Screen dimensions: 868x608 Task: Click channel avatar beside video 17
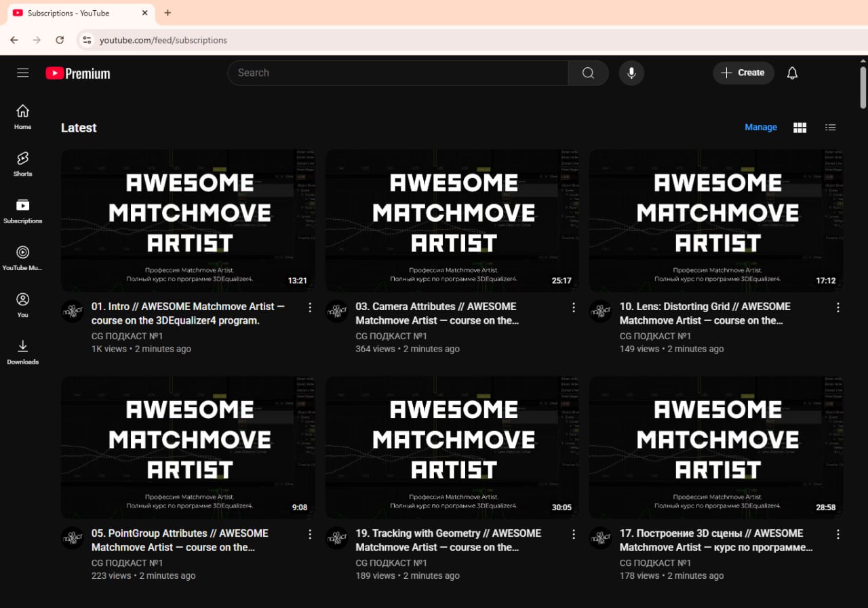[601, 538]
